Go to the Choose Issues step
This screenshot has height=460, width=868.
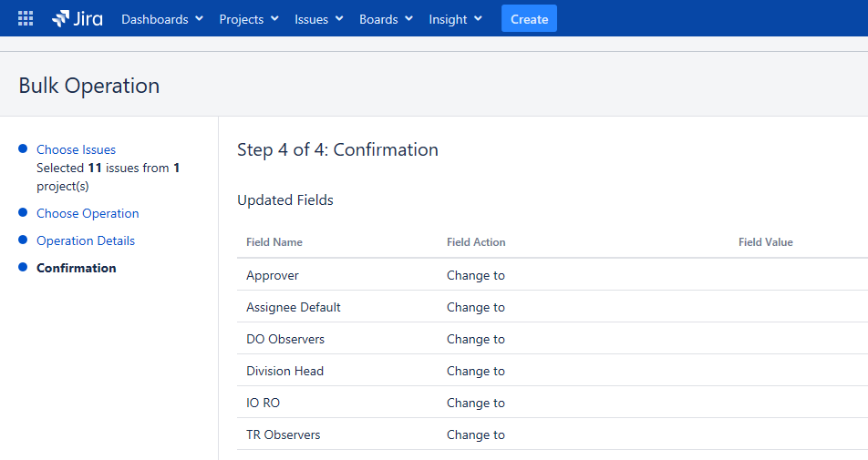76,149
